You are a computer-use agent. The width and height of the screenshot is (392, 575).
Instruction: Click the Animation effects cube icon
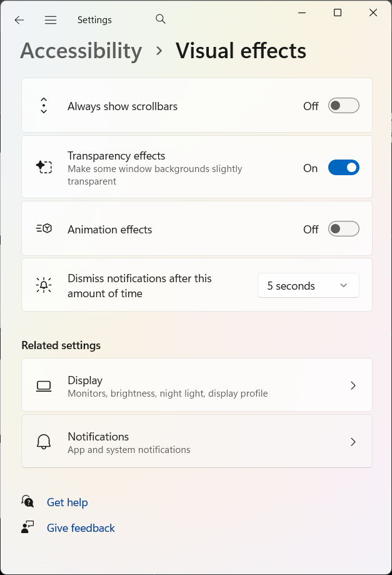point(44,229)
